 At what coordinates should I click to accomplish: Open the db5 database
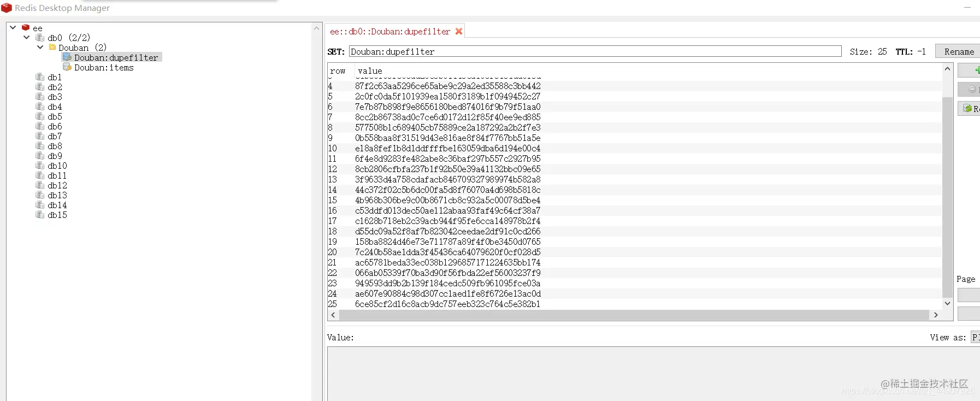[x=55, y=116]
